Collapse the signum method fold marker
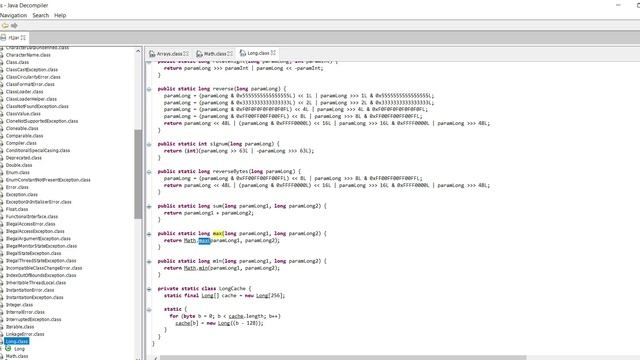 pyautogui.click(x=149, y=144)
